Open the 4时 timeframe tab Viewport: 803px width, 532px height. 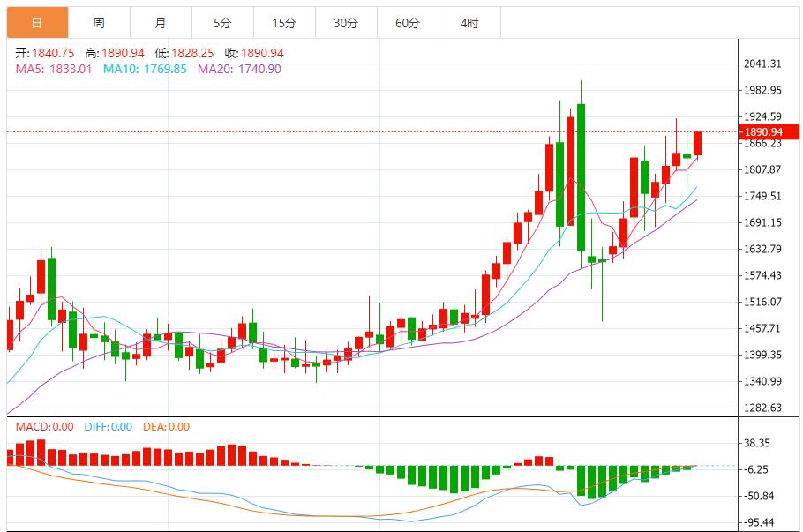coord(469,23)
